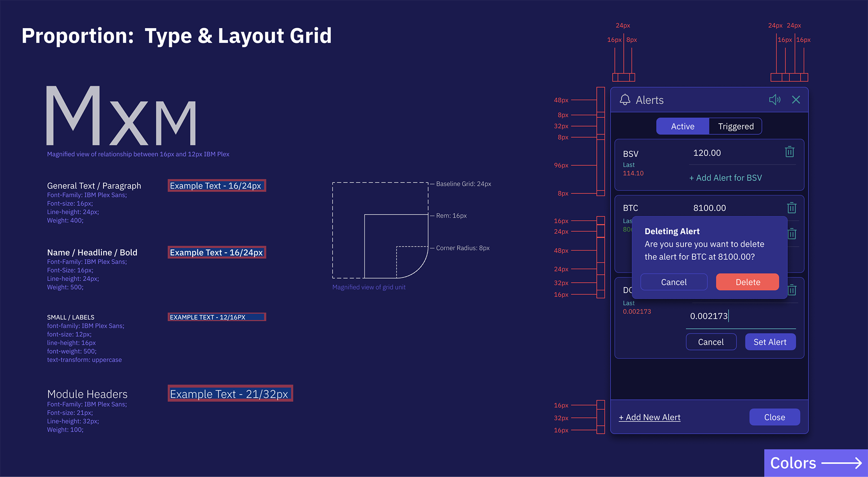This screenshot has width=868, height=477.
Task: Click + Add New Alert link
Action: pyautogui.click(x=649, y=417)
